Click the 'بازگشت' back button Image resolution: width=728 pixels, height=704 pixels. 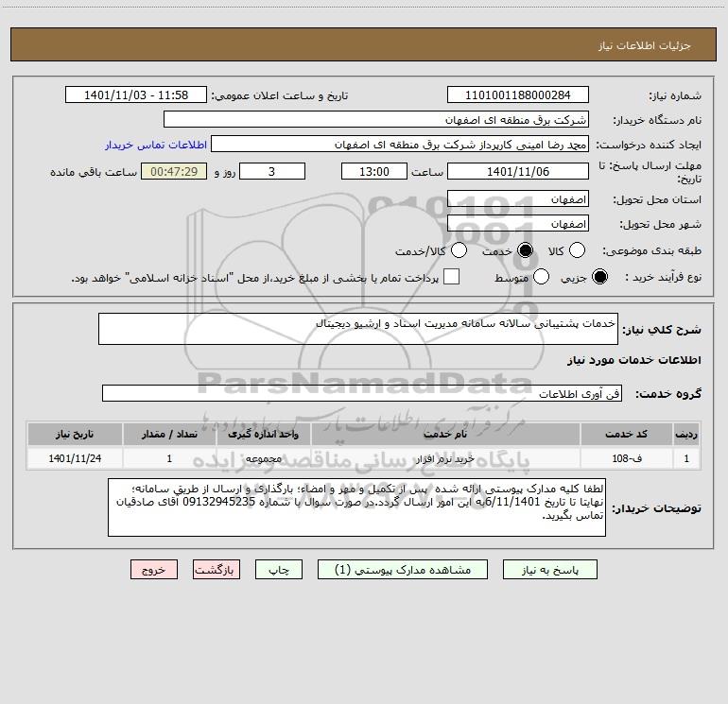pyautogui.click(x=217, y=570)
